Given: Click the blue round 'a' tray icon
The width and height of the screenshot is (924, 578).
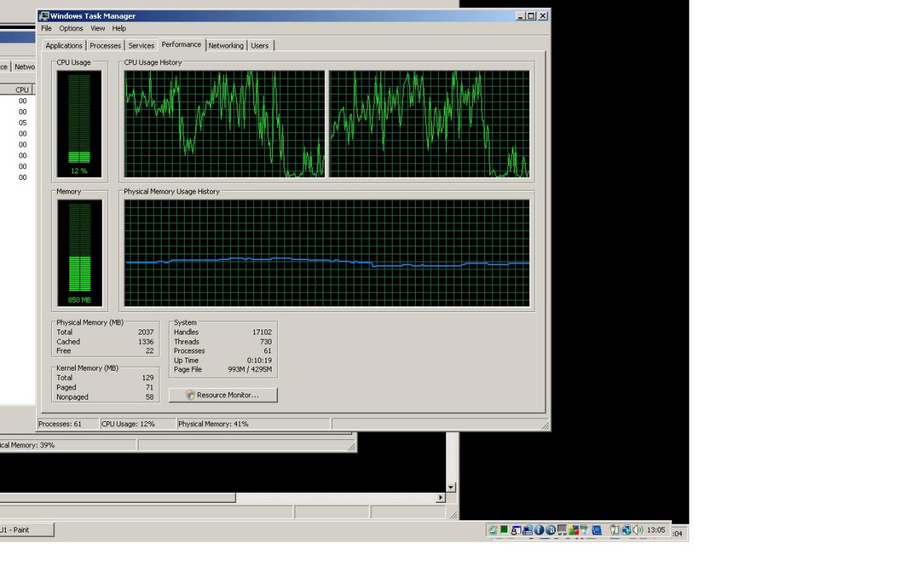Looking at the screenshot, I should point(550,530).
